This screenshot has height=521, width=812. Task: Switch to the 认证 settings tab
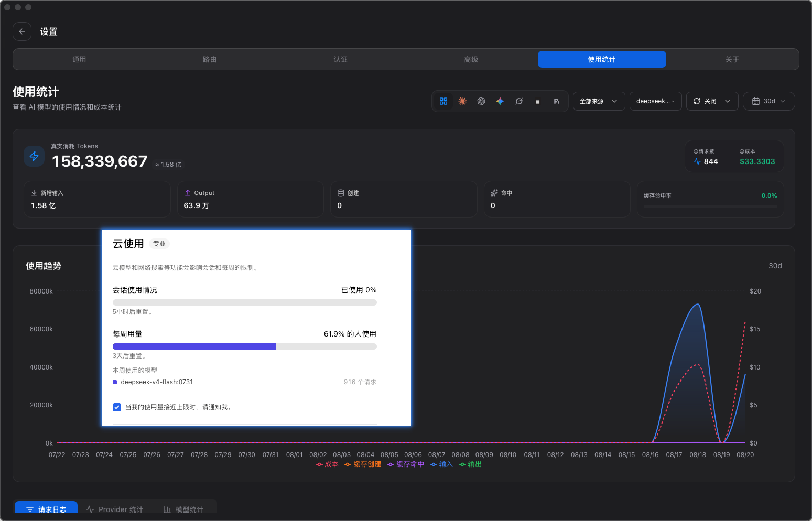tap(341, 59)
